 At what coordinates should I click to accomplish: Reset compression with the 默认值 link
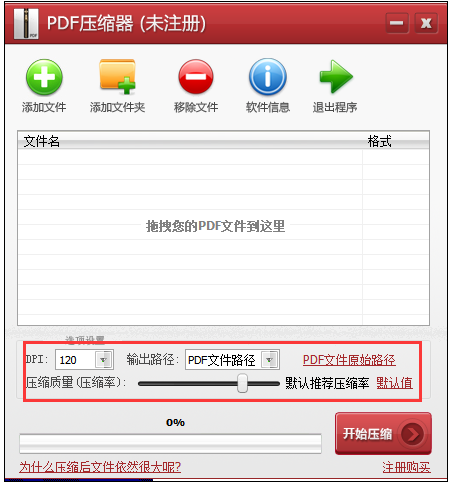click(x=394, y=383)
